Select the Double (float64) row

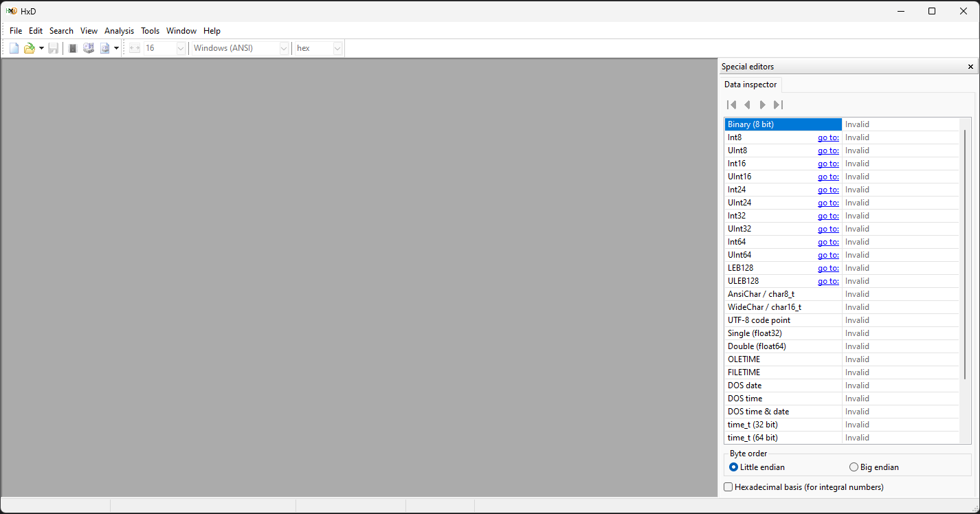[x=842, y=346]
